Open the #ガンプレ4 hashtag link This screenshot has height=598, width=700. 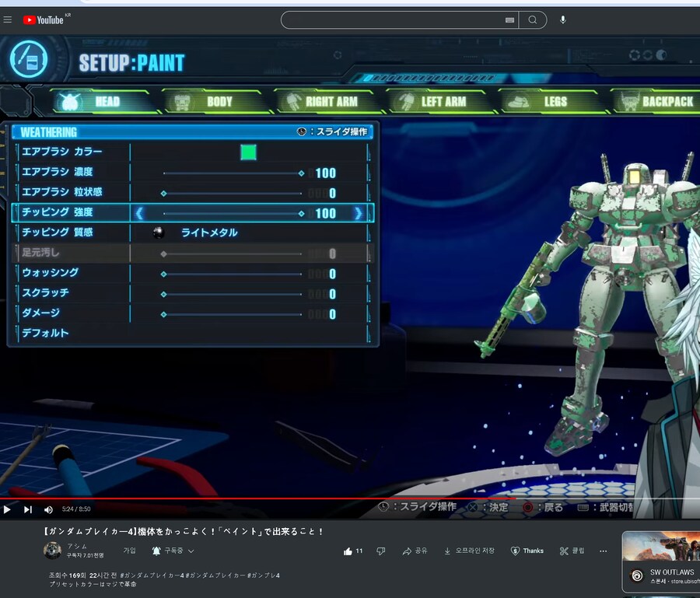tap(264, 575)
